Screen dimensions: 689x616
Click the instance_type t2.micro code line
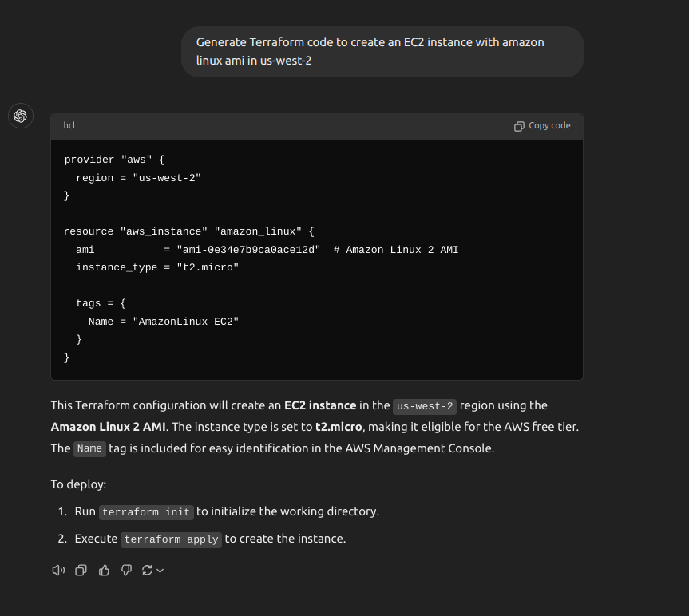pyautogui.click(x=157, y=267)
